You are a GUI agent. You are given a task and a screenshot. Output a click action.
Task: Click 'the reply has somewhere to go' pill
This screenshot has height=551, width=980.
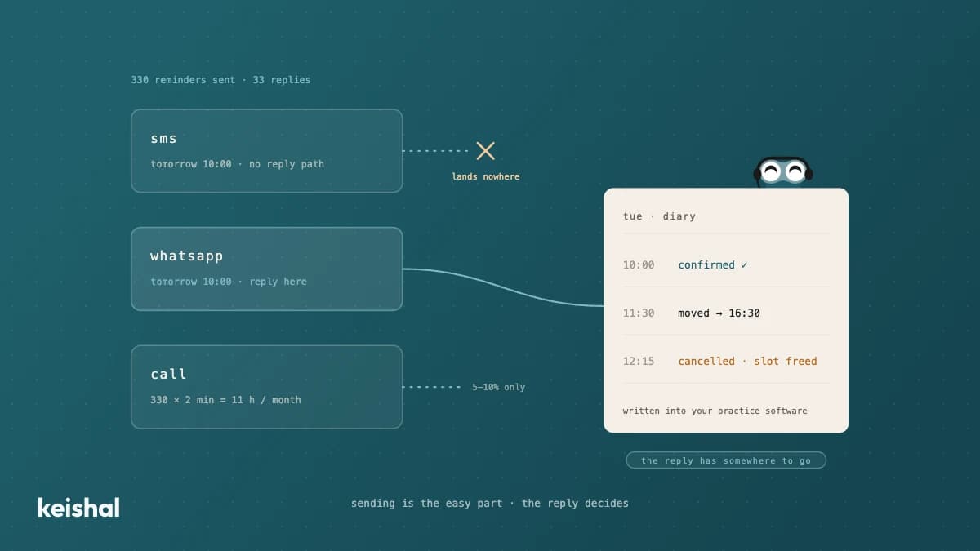tap(726, 460)
